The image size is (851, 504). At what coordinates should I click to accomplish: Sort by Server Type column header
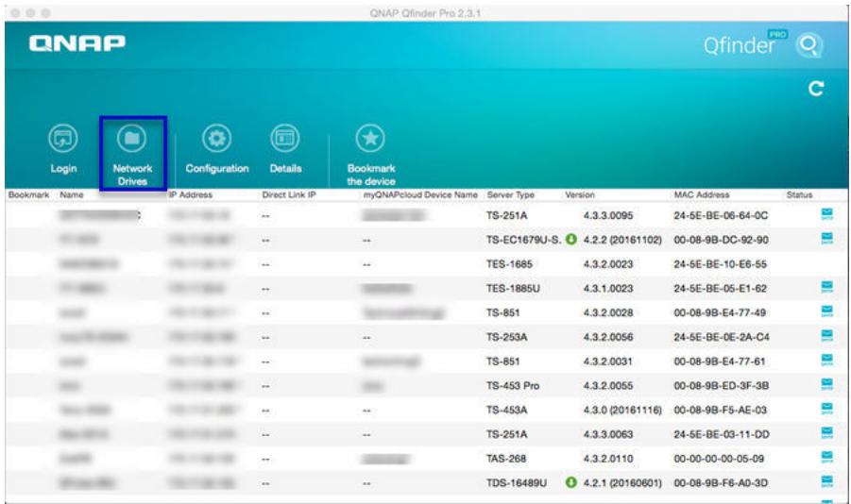coord(511,194)
